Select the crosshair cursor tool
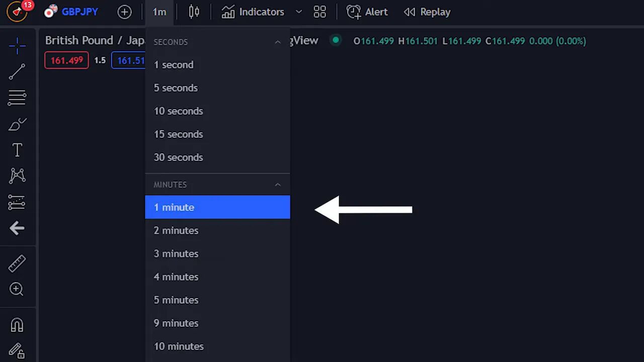The height and width of the screenshot is (362, 644). click(17, 46)
